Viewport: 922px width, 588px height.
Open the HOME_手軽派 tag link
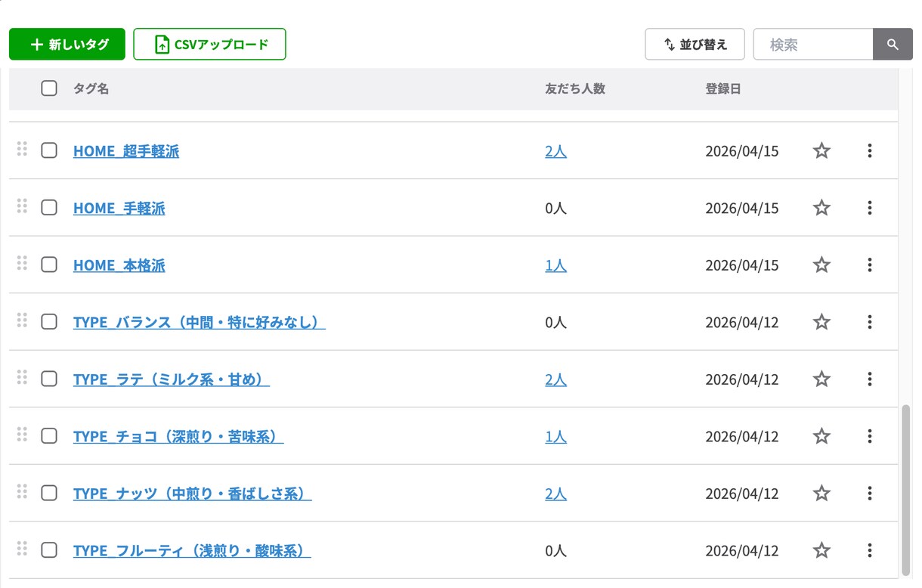[119, 209]
